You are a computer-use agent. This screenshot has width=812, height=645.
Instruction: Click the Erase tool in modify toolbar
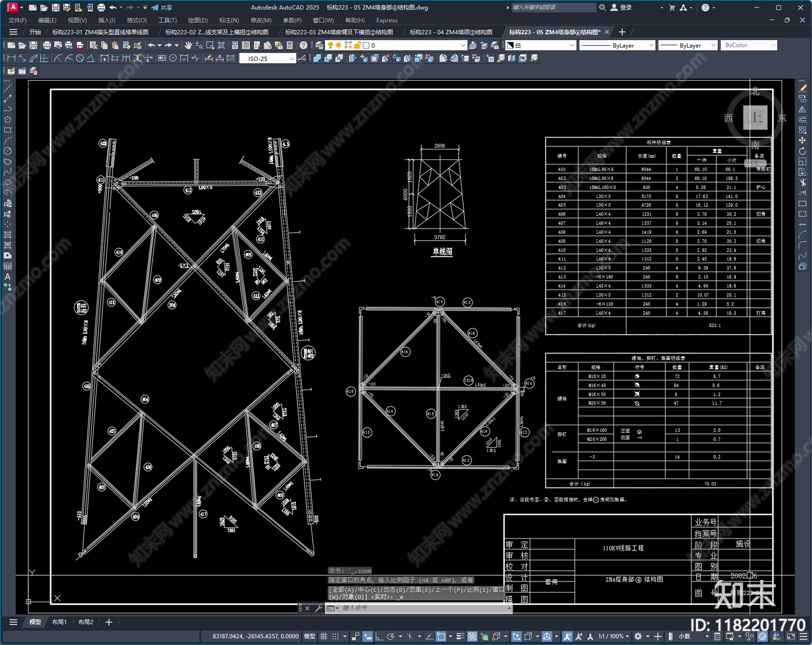pos(802,88)
